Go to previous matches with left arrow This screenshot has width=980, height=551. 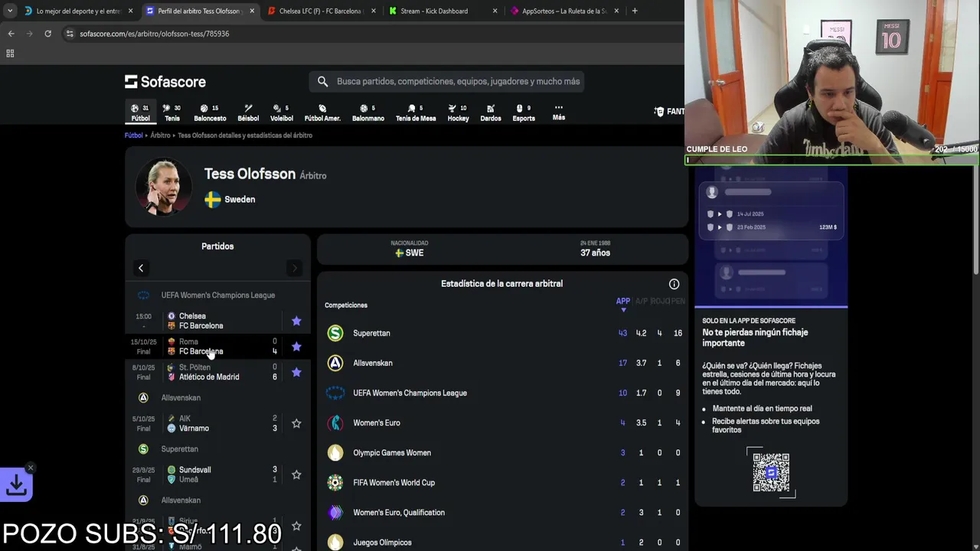pyautogui.click(x=141, y=268)
